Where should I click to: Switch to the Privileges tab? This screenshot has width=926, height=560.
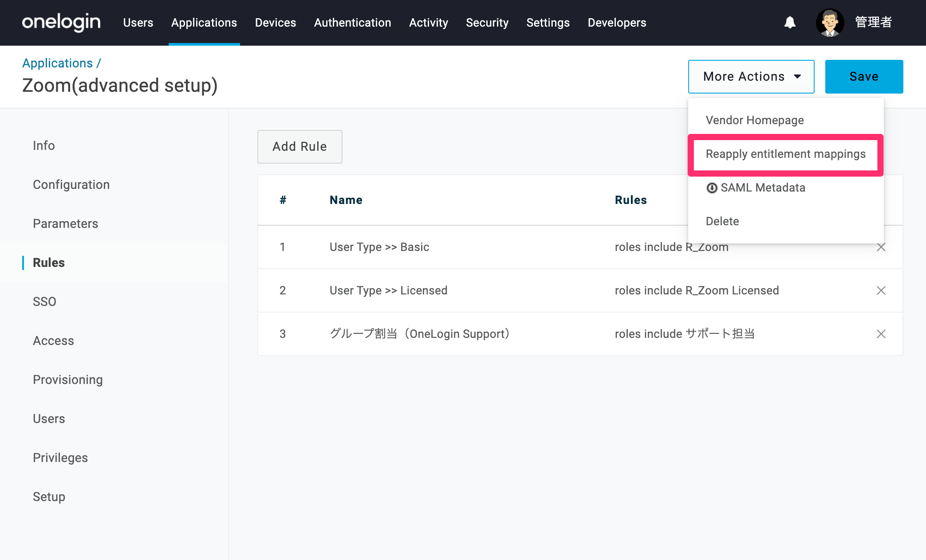tap(60, 458)
